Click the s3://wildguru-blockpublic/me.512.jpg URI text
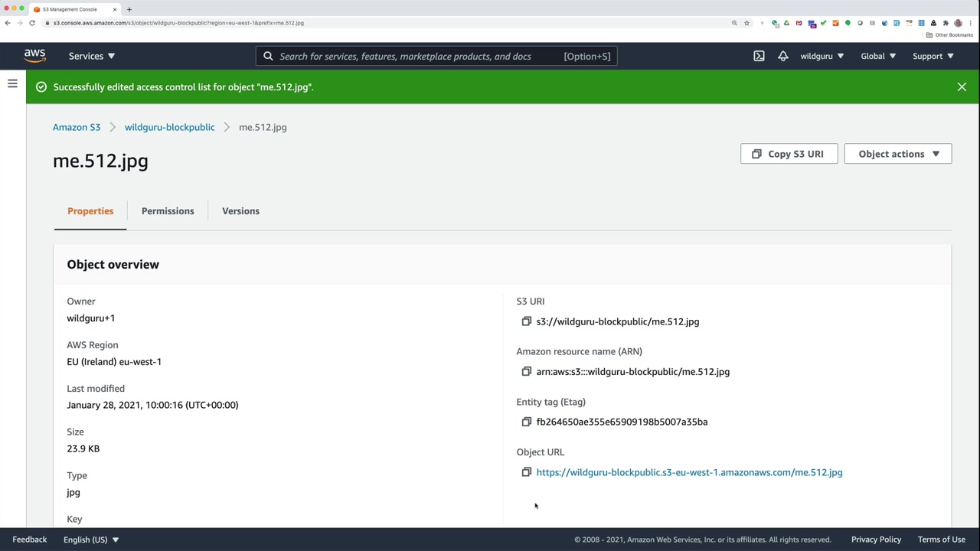The width and height of the screenshot is (980, 551). (618, 321)
